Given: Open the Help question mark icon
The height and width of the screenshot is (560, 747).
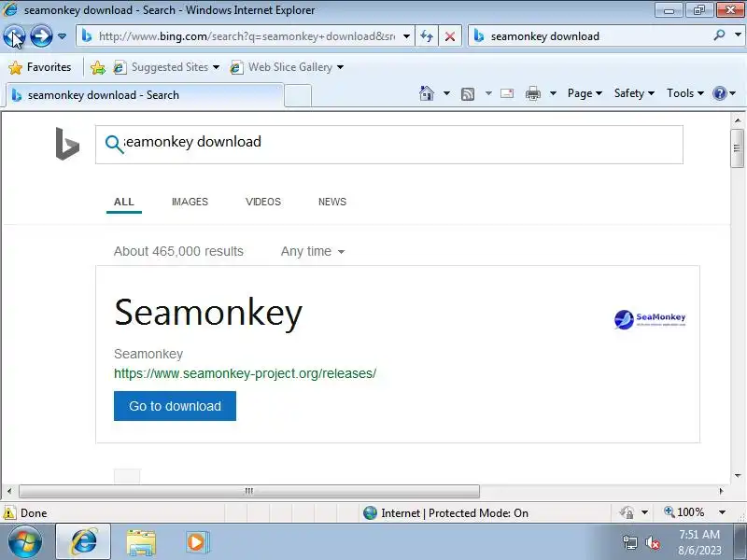Looking at the screenshot, I should pos(720,93).
